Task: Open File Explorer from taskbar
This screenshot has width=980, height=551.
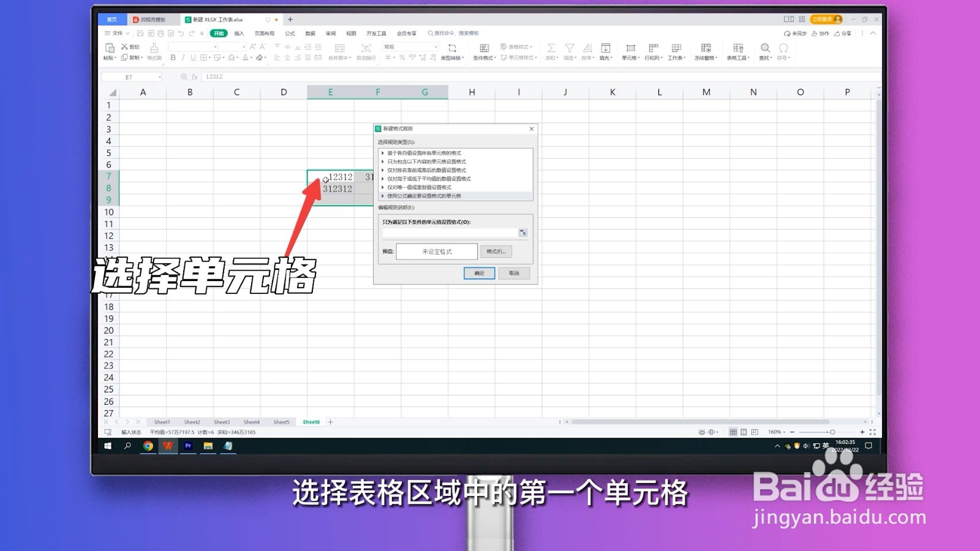Action: [x=208, y=446]
